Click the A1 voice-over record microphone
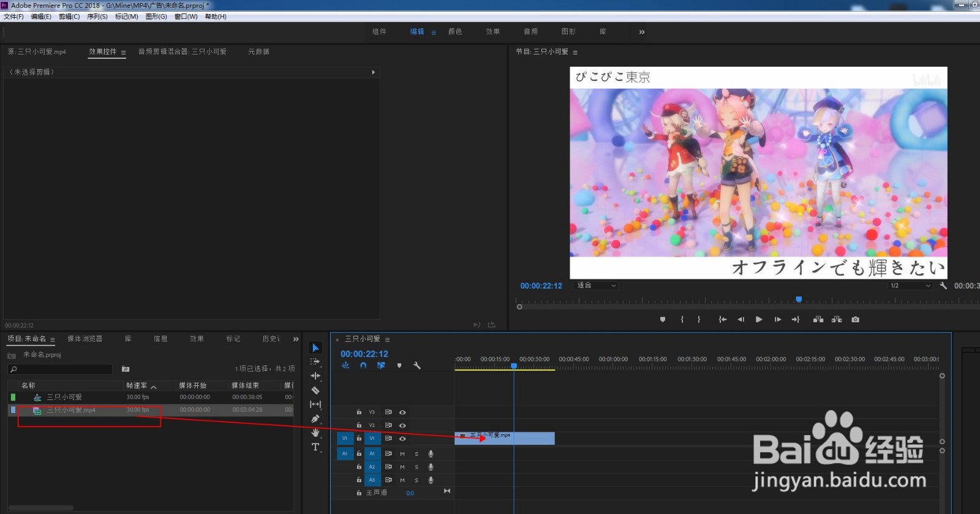 (431, 454)
